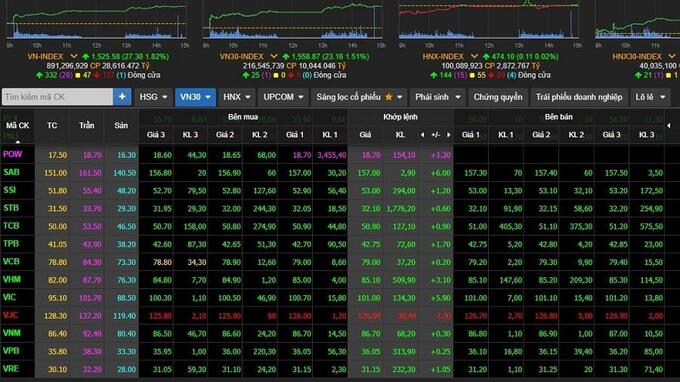Sort by the Mã CK column arrow
Screen dimensions: 680x382
tap(18, 141)
